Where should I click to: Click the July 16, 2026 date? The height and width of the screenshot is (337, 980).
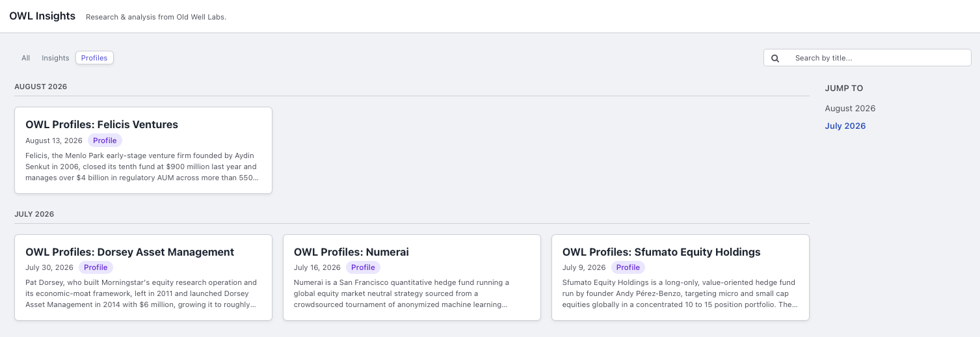click(317, 267)
